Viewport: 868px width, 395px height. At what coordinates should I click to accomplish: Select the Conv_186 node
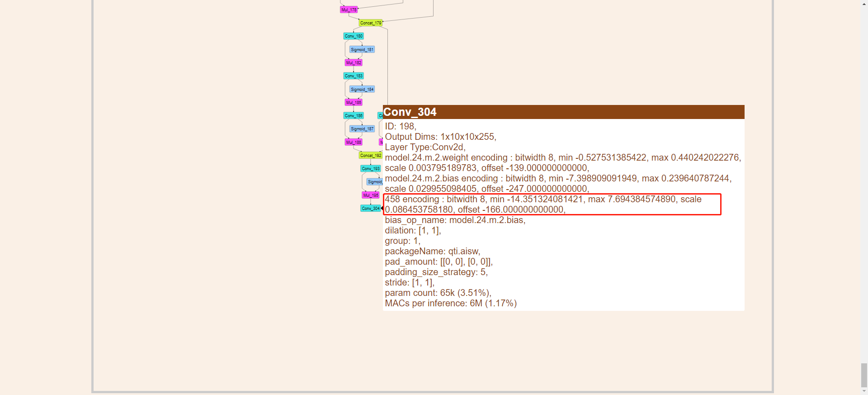pos(354,116)
